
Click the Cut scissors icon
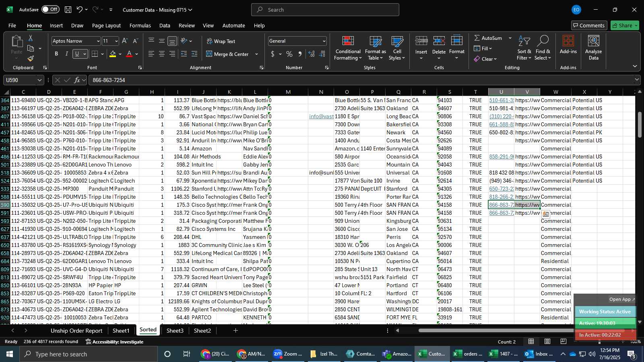point(30,38)
